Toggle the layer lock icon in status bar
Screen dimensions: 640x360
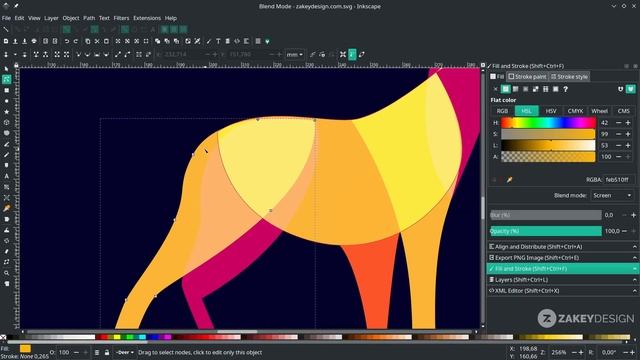click(x=107, y=352)
